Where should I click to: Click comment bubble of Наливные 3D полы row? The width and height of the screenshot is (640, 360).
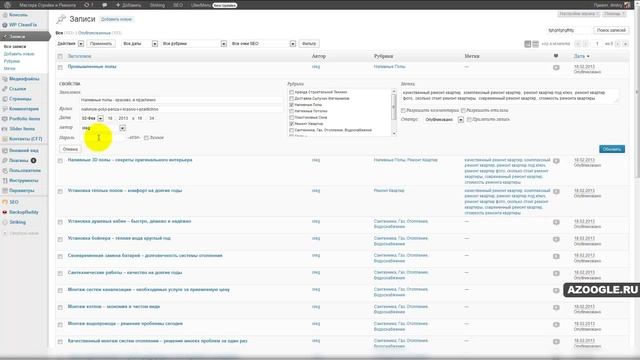pos(556,161)
